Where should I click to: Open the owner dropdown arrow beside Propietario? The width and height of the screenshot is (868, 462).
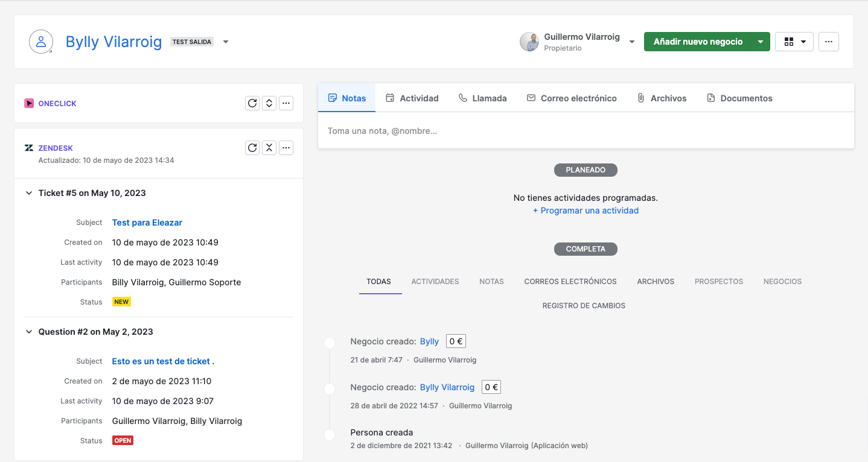[x=632, y=42]
